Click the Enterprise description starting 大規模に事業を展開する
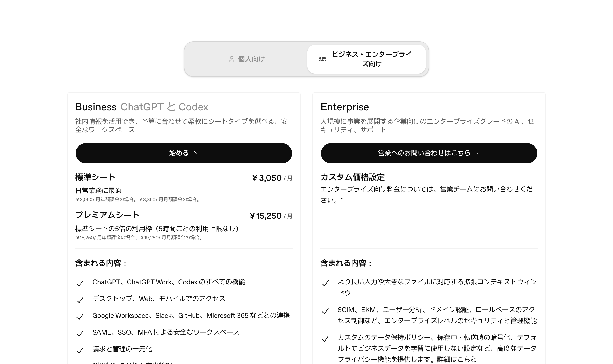 click(427, 125)
